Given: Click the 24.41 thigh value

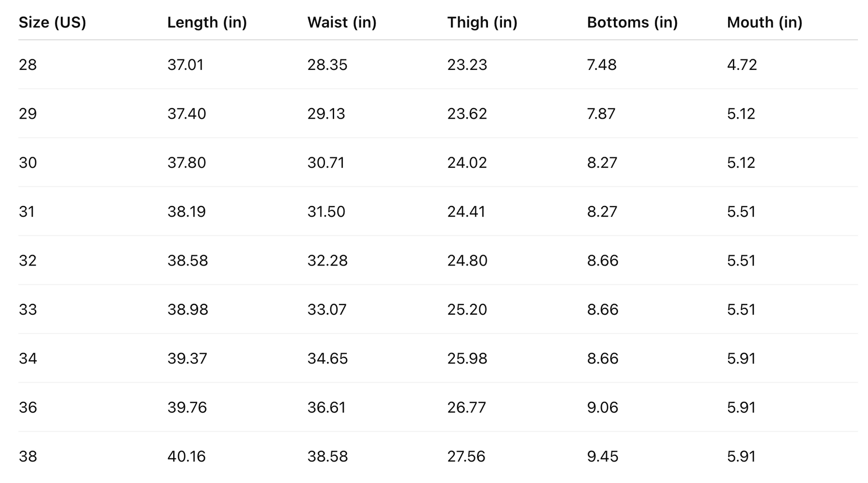Looking at the screenshot, I should click(466, 212).
